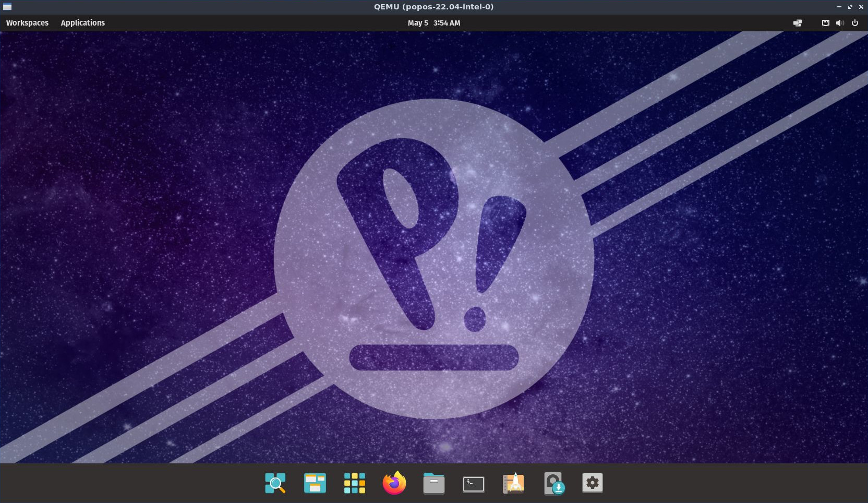Click the date and time clock
Screen dimensions: 868x503
point(433,23)
